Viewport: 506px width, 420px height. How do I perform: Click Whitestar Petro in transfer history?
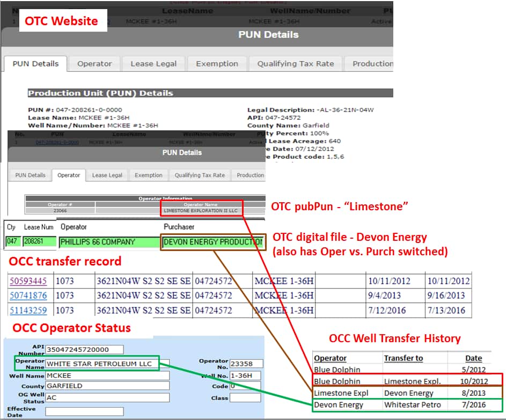(x=413, y=404)
